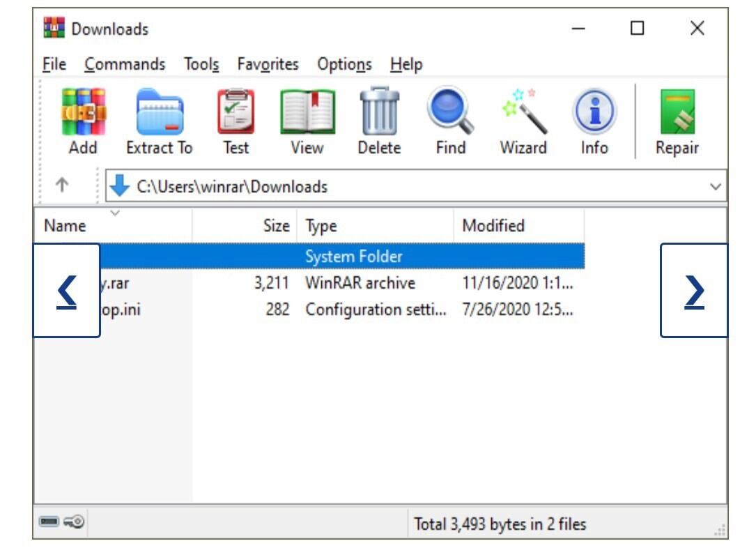
Task: Open the Commands menu
Action: 125,65
